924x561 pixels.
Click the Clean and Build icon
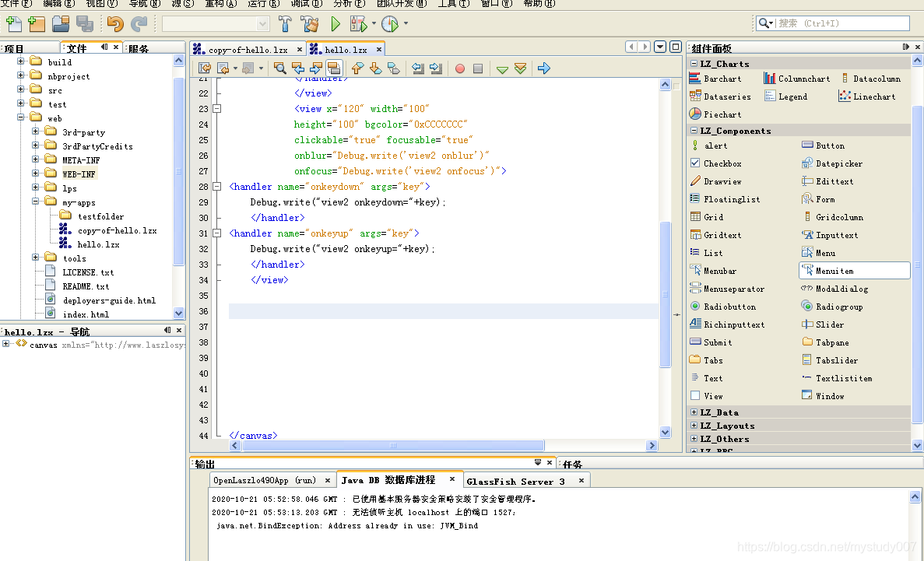[309, 23]
